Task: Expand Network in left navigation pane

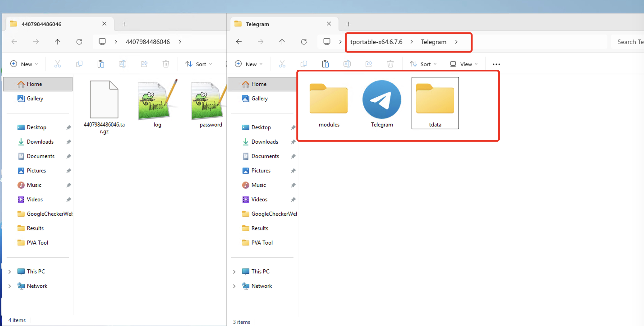Action: (x=10, y=286)
